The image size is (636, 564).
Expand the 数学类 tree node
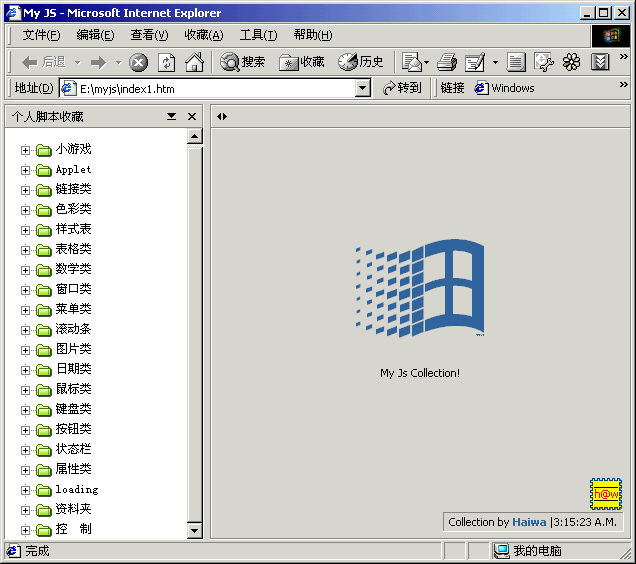(x=25, y=270)
